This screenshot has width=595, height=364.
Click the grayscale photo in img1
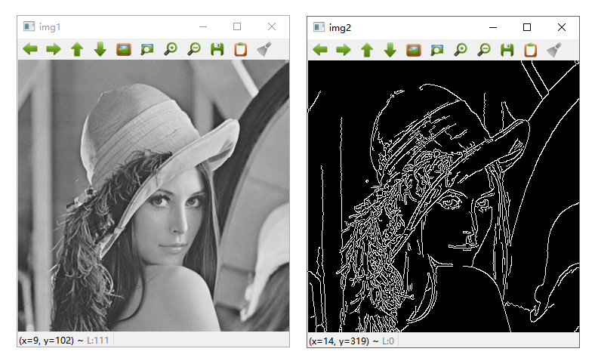pos(153,196)
